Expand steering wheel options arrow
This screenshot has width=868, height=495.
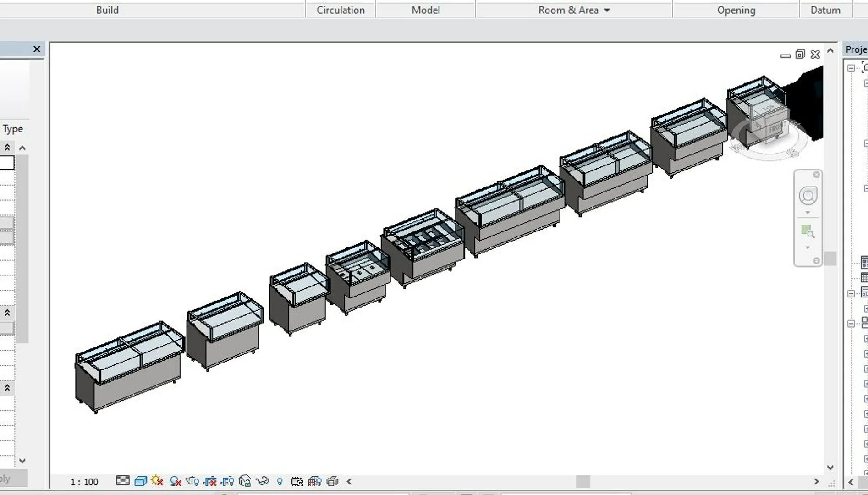point(808,213)
